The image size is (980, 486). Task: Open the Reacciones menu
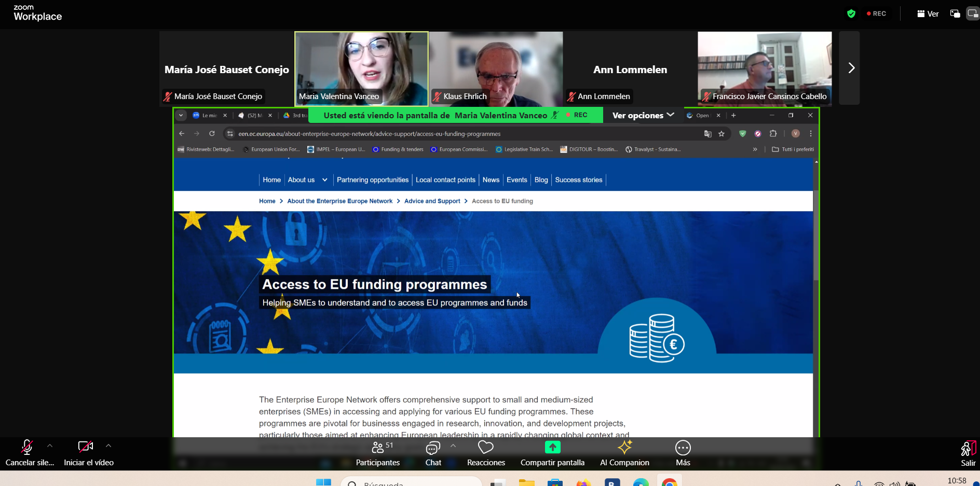[486, 453]
